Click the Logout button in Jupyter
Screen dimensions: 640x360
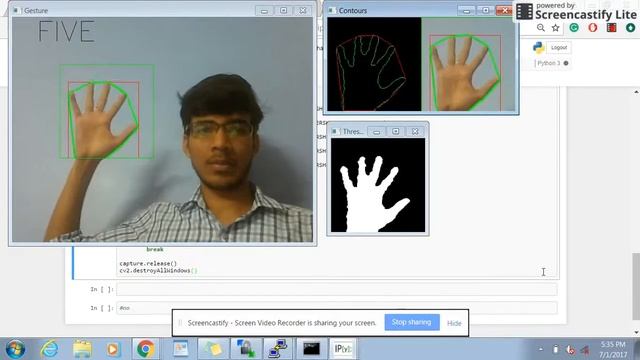[x=559, y=47]
